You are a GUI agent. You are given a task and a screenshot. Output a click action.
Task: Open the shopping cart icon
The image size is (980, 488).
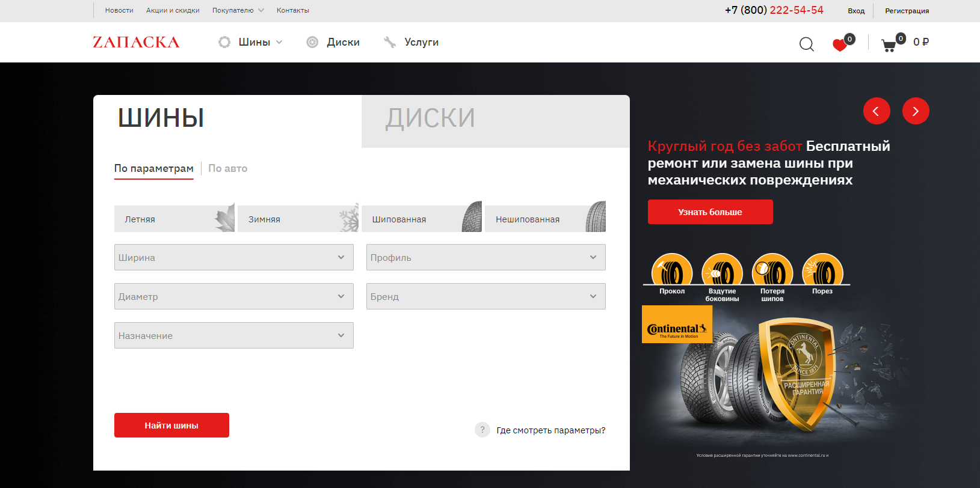click(x=889, y=45)
